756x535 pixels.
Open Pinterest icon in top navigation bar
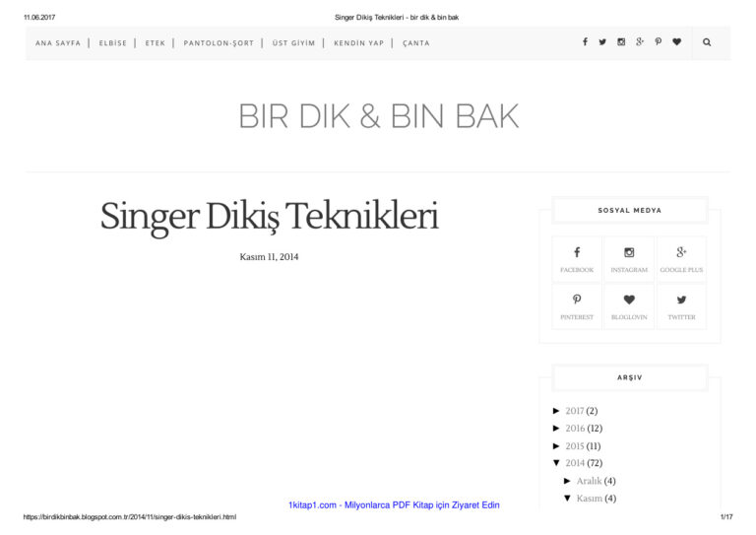659,42
